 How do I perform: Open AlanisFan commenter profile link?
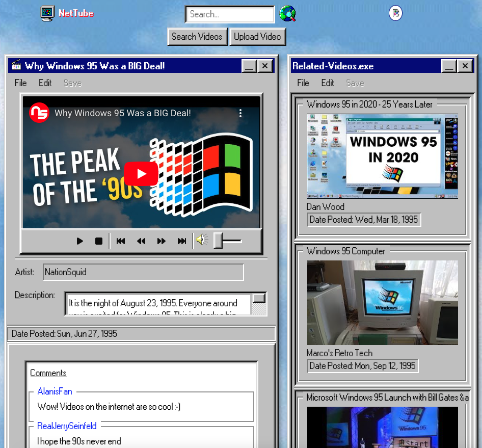(55, 391)
